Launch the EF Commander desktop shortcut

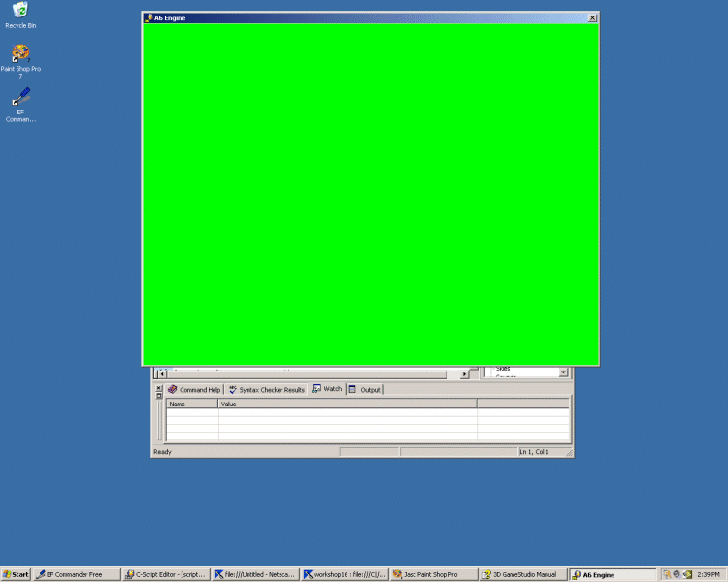(x=20, y=98)
